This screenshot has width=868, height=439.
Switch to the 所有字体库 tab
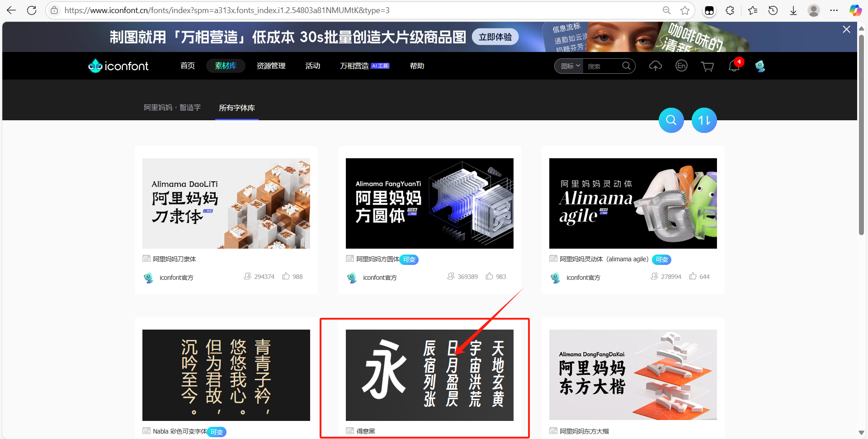click(237, 108)
